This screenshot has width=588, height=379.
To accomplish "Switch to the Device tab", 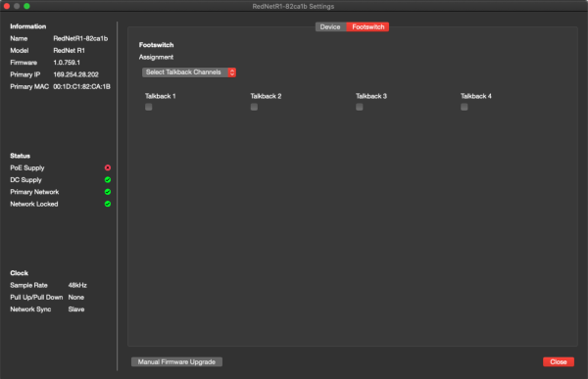I will click(x=330, y=27).
